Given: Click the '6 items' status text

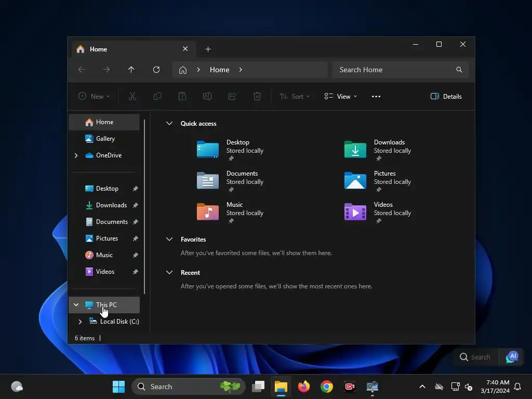Looking at the screenshot, I should click(x=85, y=338).
